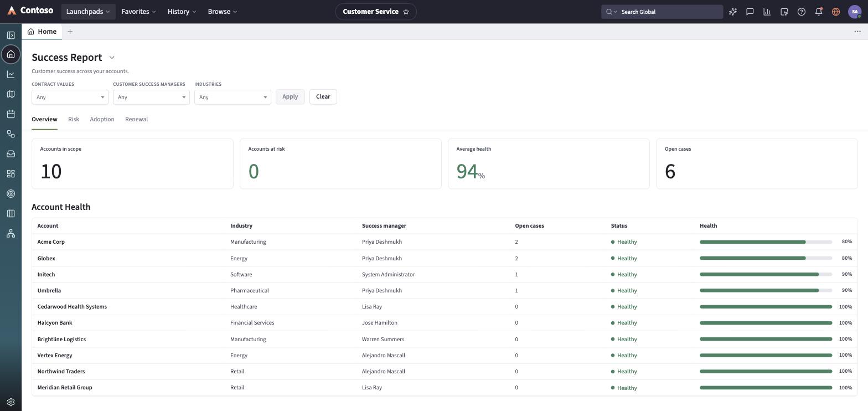Click Vertex Energy account name
The height and width of the screenshot is (411, 868).
pos(55,356)
